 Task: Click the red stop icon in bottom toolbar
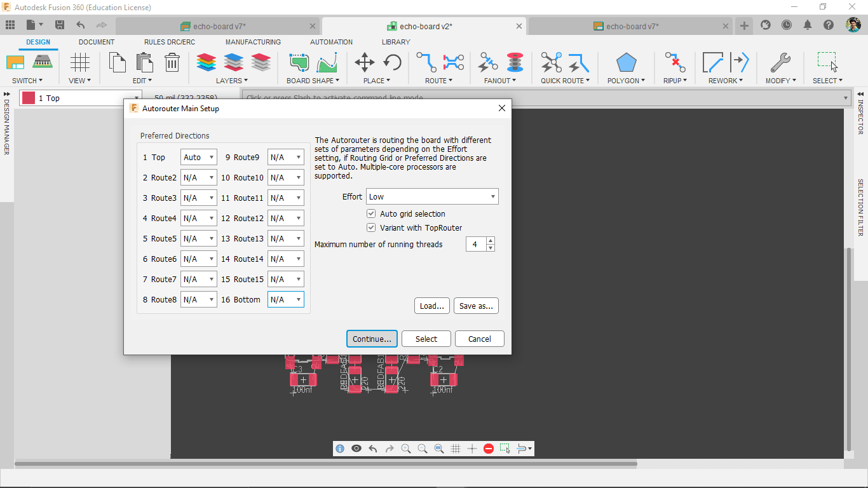pyautogui.click(x=489, y=449)
